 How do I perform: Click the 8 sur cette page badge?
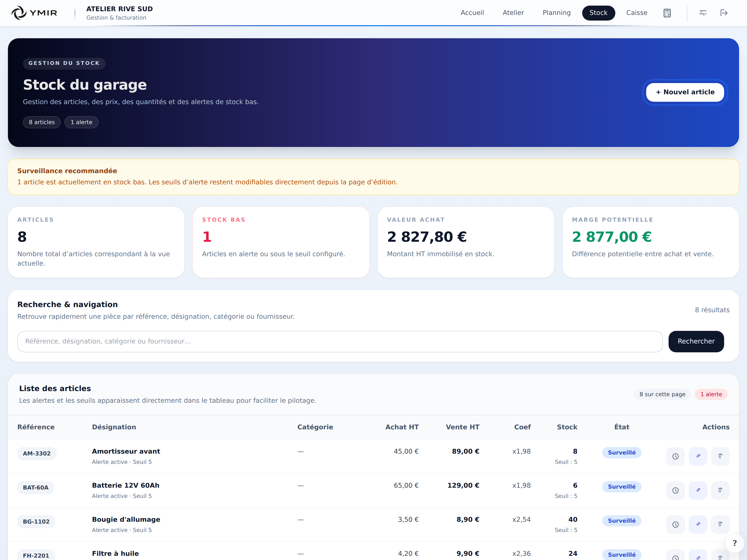tap(662, 394)
